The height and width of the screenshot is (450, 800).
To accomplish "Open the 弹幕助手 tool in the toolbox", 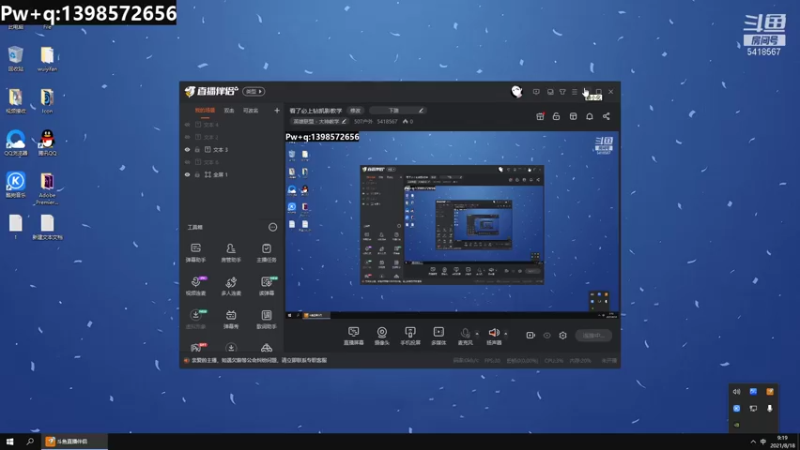I will click(195, 253).
